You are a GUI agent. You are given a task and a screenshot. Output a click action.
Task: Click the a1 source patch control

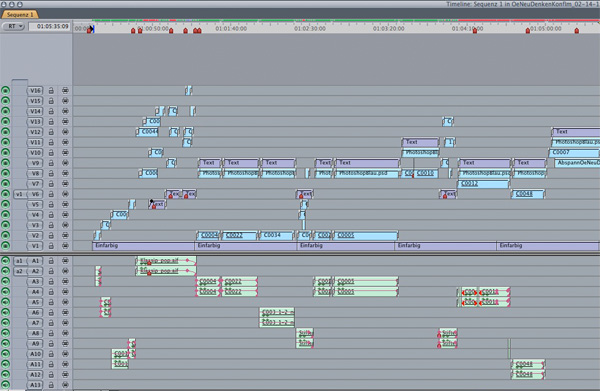tap(19, 261)
